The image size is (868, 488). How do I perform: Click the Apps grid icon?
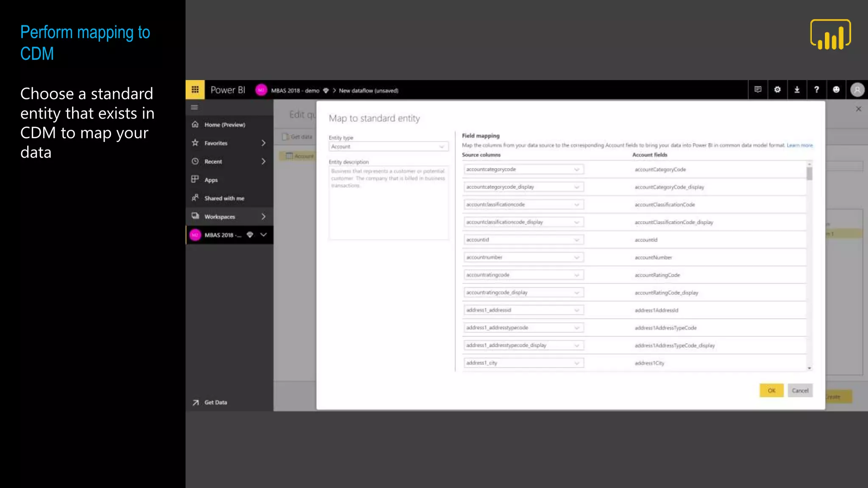(x=195, y=180)
